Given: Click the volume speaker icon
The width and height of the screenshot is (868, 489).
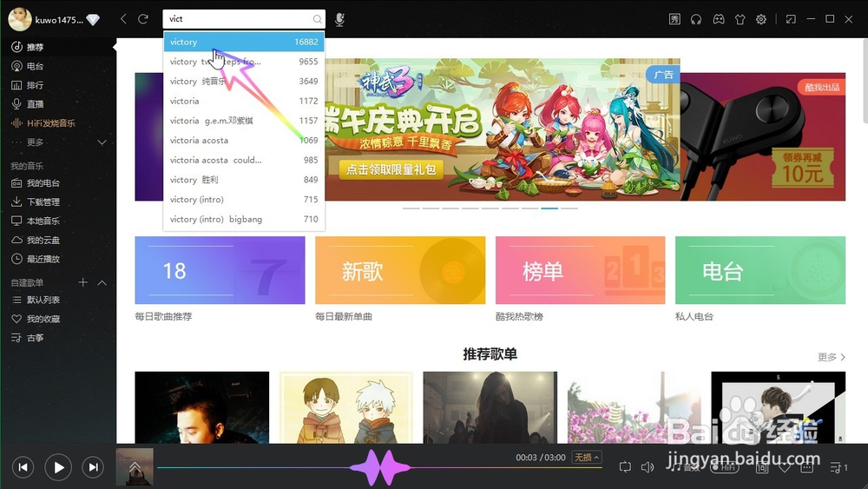Looking at the screenshot, I should 648,467.
